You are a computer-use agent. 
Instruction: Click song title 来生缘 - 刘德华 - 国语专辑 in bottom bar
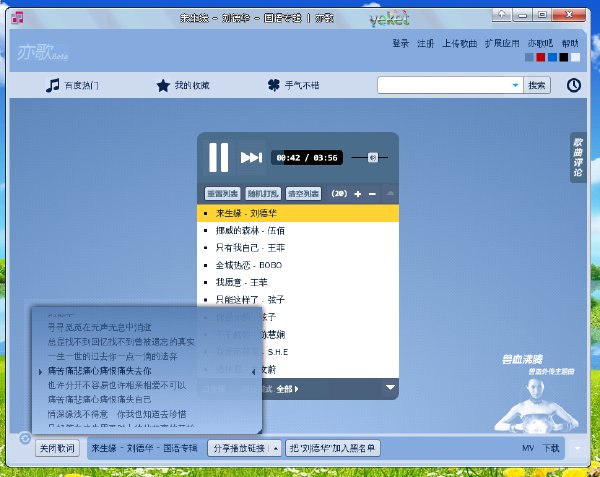144,448
